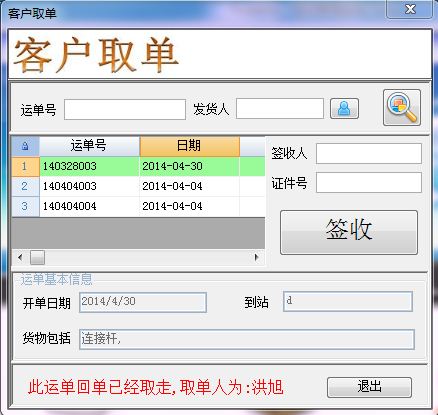Click the 签收 button
Screen dimensions: 438x415
tap(349, 232)
